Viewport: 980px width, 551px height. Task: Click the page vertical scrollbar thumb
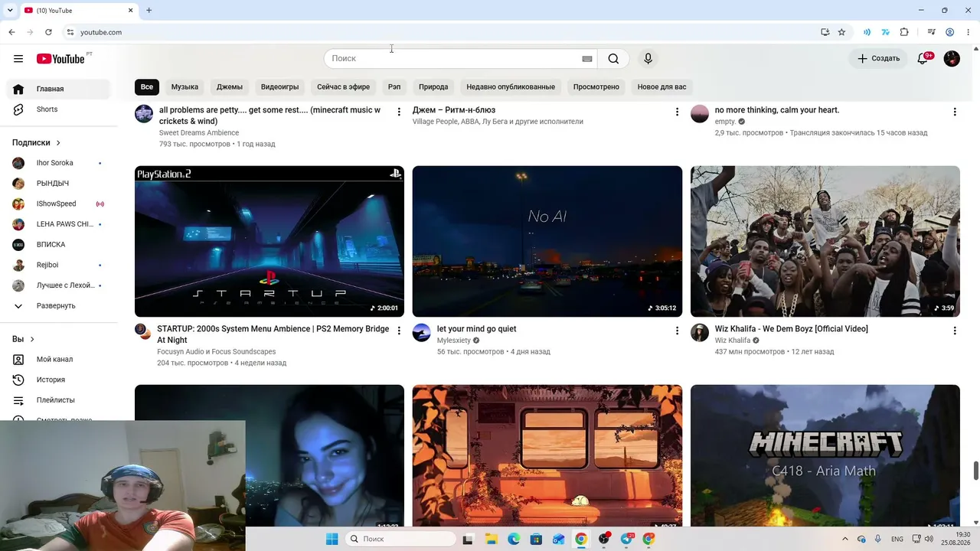pyautogui.click(x=976, y=471)
